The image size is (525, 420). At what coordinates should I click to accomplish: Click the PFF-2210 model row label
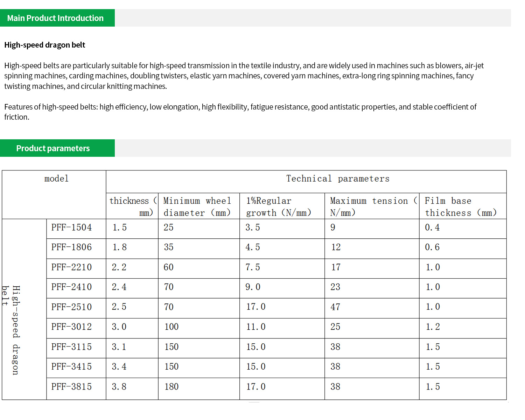71,267
